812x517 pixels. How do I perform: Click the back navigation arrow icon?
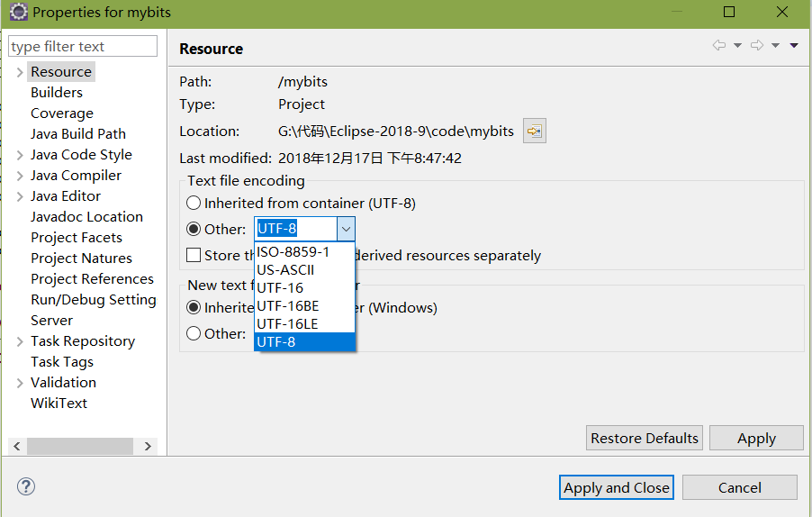(x=718, y=46)
